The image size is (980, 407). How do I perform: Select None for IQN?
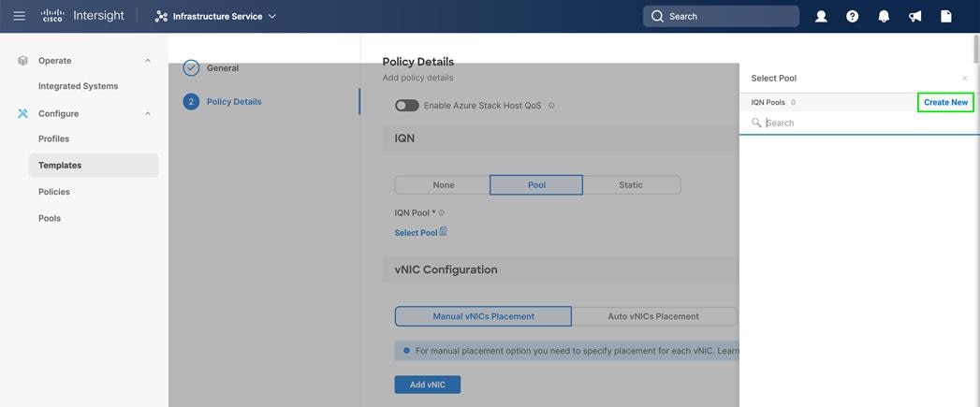tap(443, 185)
